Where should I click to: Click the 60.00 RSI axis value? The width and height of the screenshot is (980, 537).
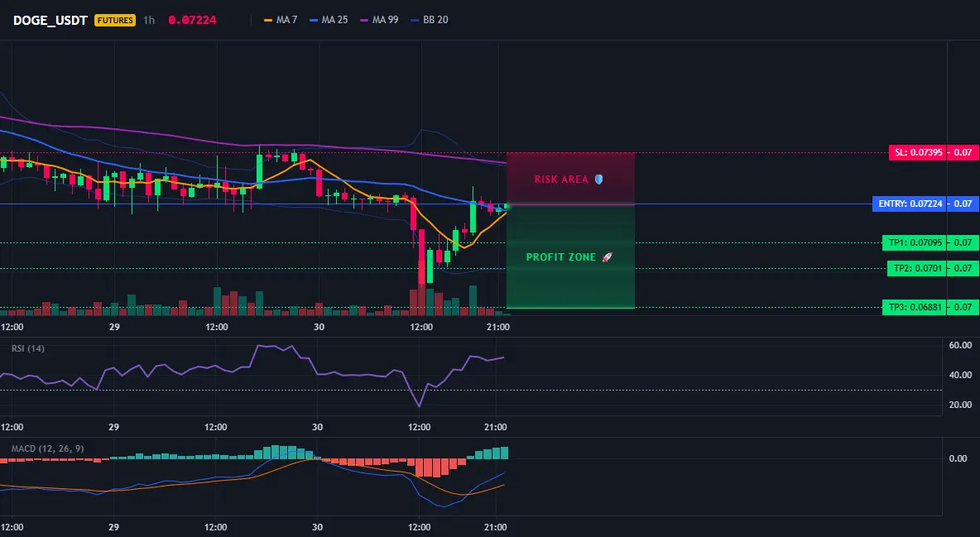[960, 345]
